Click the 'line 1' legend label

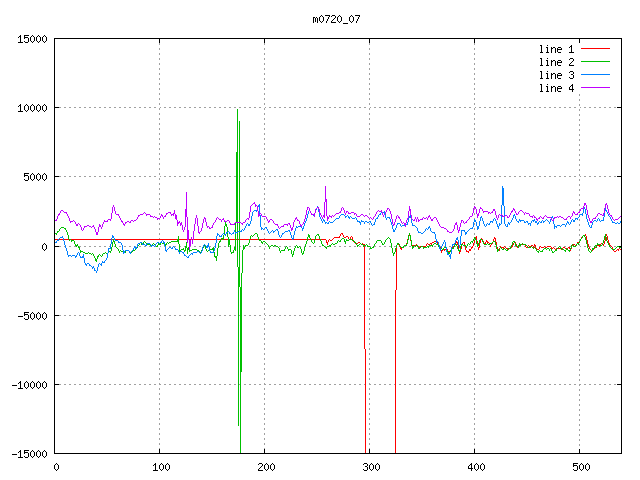[557, 49]
